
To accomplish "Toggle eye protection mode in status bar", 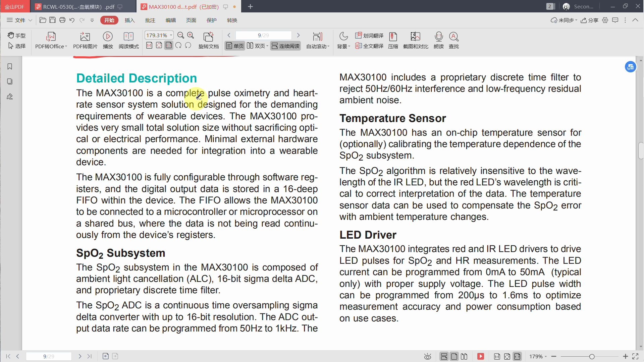I will [427, 357].
